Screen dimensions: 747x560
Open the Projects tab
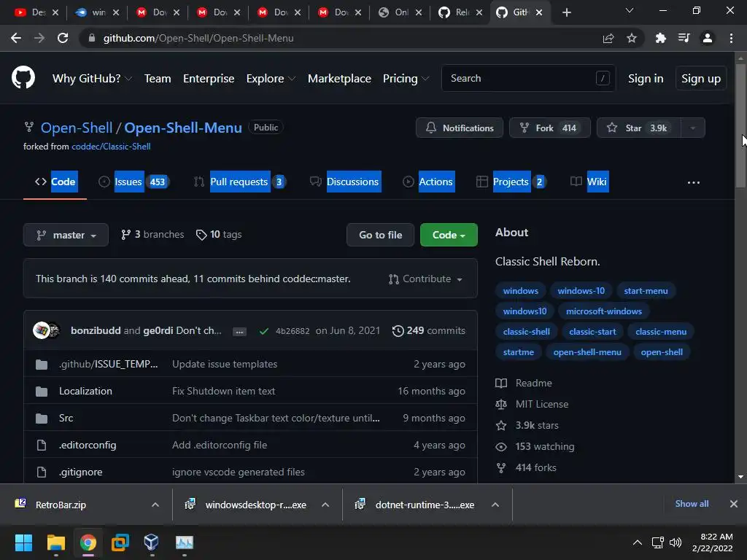(x=511, y=182)
